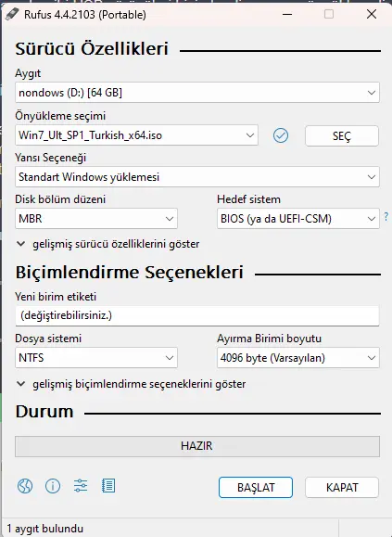Viewport: 392px width, 537px height.
Task: Click the '1 aygıt bulundu' status text
Action: [x=44, y=529]
